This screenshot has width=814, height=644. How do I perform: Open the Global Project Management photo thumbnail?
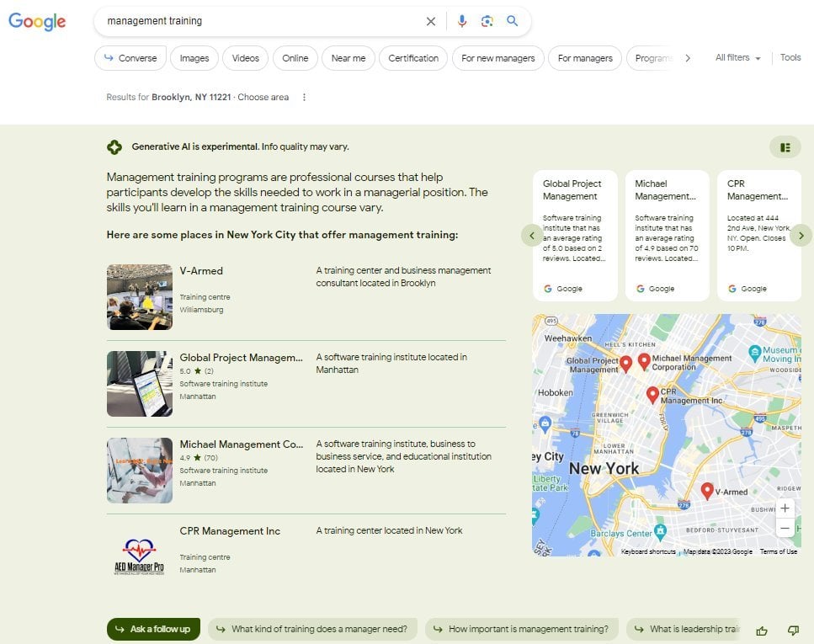pos(140,384)
